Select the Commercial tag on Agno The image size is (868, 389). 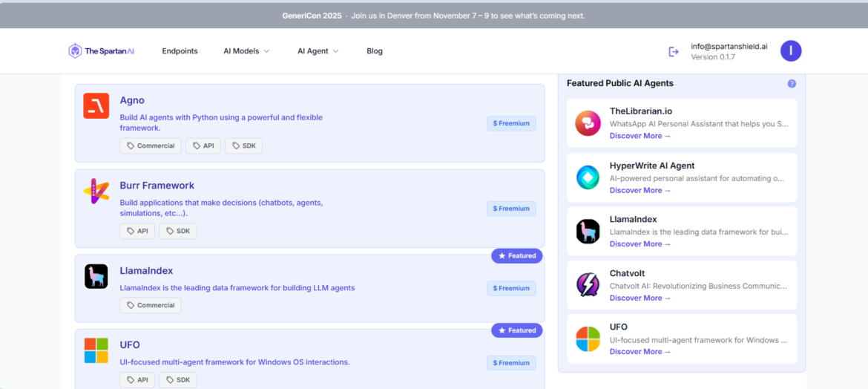pos(151,146)
